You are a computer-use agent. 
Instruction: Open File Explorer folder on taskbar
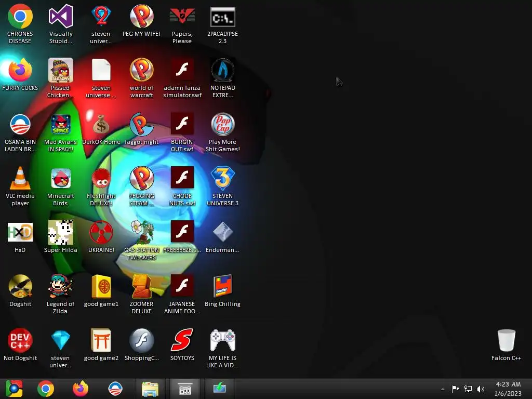coord(150,389)
